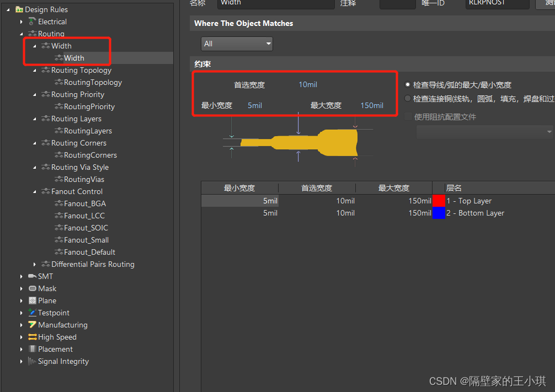Screen dimensions: 555x392
Task: Click the maximum width value 150mil in constraints
Action: pyautogui.click(x=372, y=105)
